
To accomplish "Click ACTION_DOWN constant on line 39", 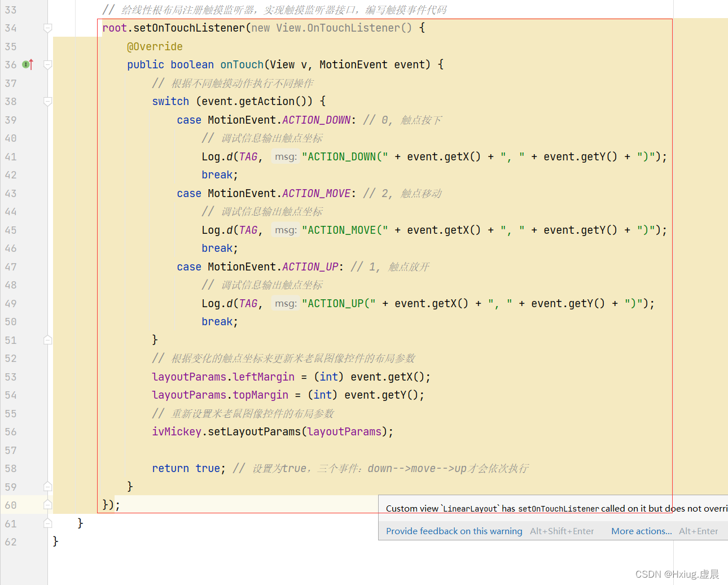I will click(x=316, y=120).
